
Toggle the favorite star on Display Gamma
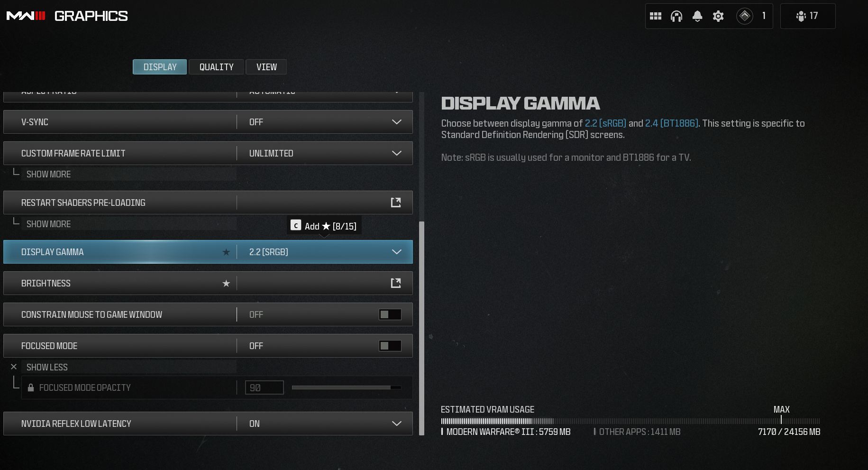pos(226,252)
